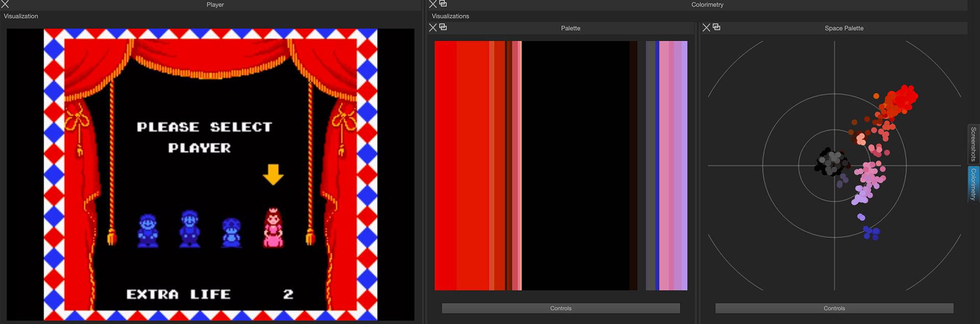Click the Palette panel title
The width and height of the screenshot is (980, 324).
click(570, 28)
